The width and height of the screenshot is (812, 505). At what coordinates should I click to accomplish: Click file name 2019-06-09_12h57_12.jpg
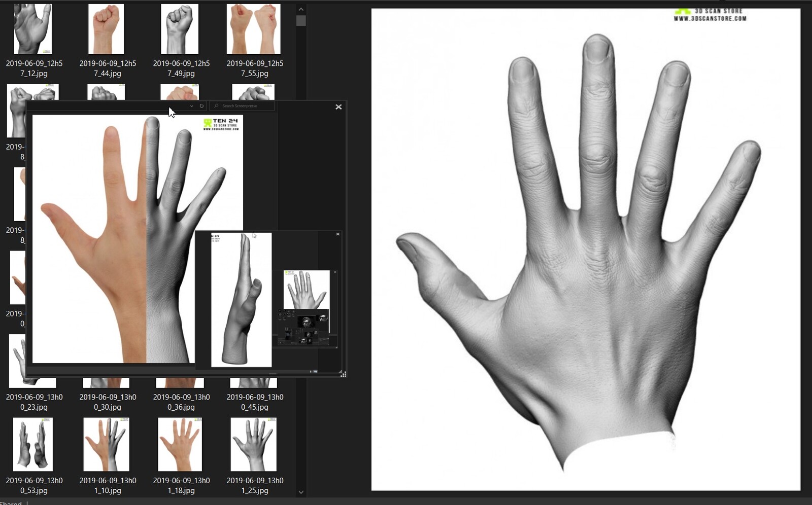click(35, 68)
